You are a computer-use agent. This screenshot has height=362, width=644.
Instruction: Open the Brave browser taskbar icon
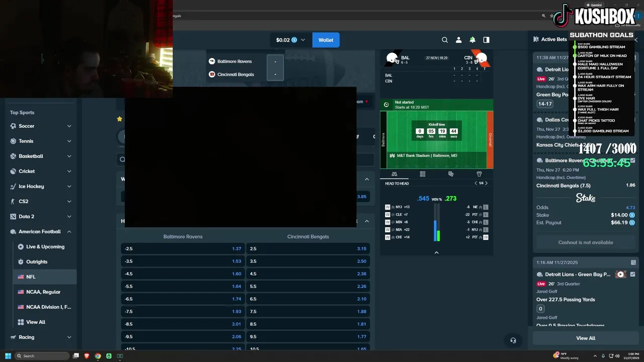[87, 356]
